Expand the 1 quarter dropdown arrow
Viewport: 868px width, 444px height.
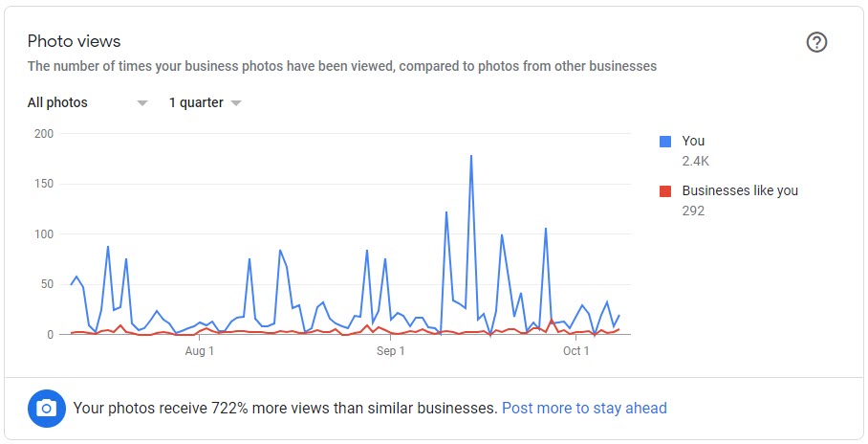pyautogui.click(x=236, y=103)
